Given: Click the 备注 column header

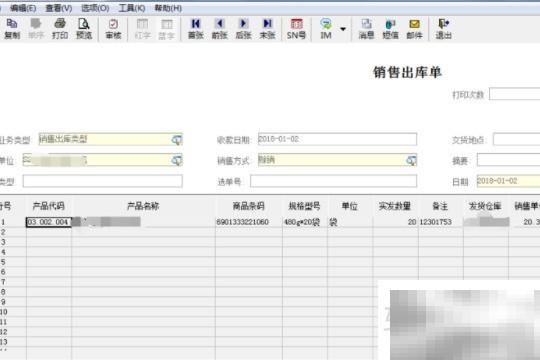Looking at the screenshot, I should [x=440, y=206].
